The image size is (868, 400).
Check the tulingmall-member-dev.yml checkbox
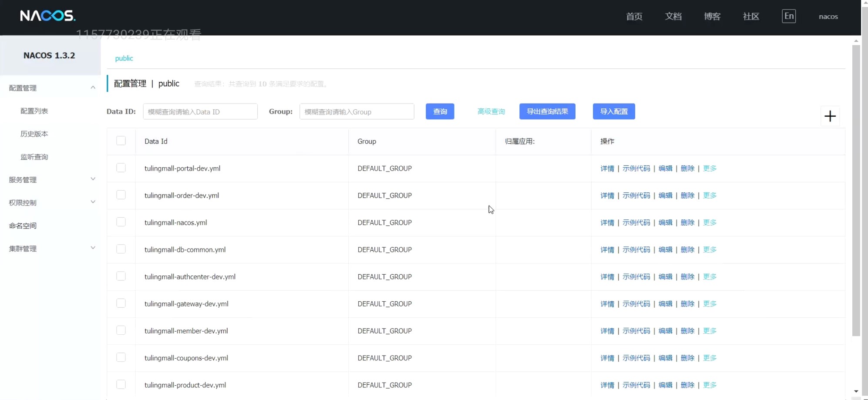point(121,330)
